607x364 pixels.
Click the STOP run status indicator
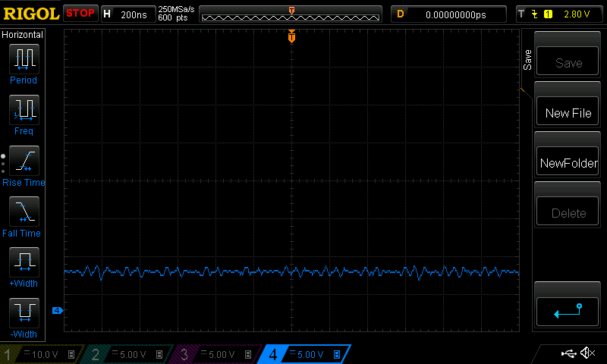(x=80, y=14)
